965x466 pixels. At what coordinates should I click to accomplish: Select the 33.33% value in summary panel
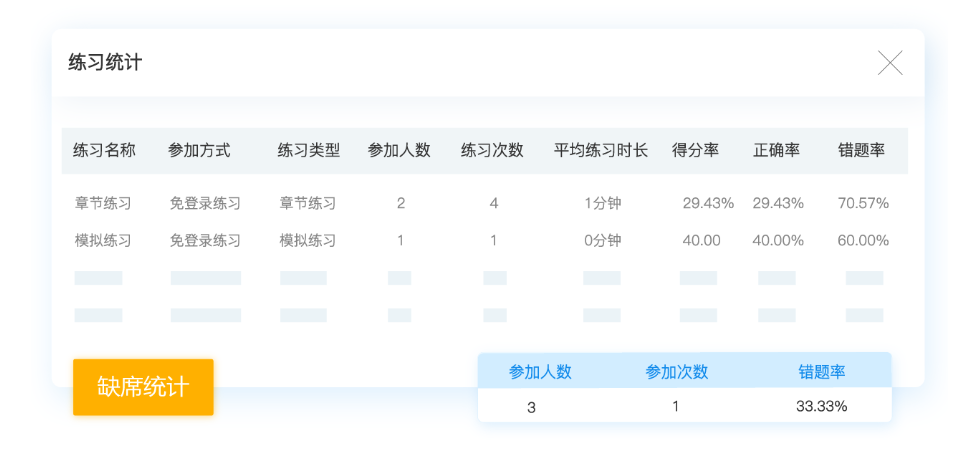822,406
